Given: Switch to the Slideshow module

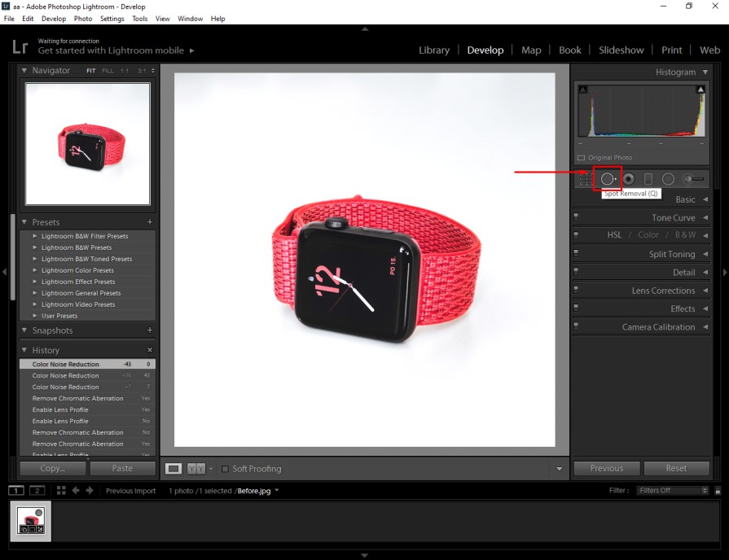Looking at the screenshot, I should [621, 50].
